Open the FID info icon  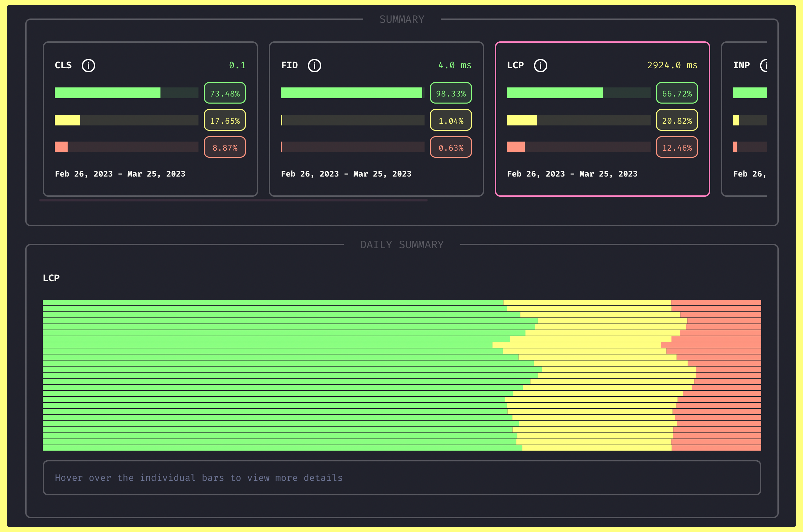[x=314, y=65]
